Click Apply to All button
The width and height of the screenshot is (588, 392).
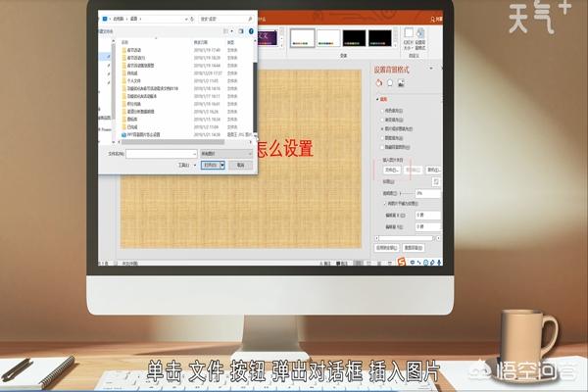[x=387, y=248]
